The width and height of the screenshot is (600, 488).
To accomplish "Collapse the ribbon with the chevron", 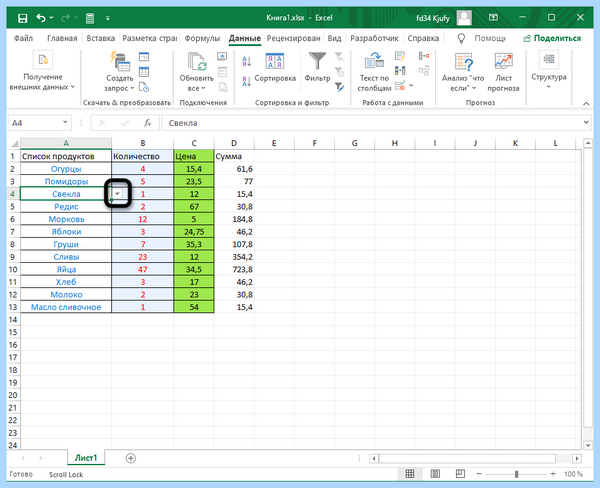I will [x=586, y=103].
